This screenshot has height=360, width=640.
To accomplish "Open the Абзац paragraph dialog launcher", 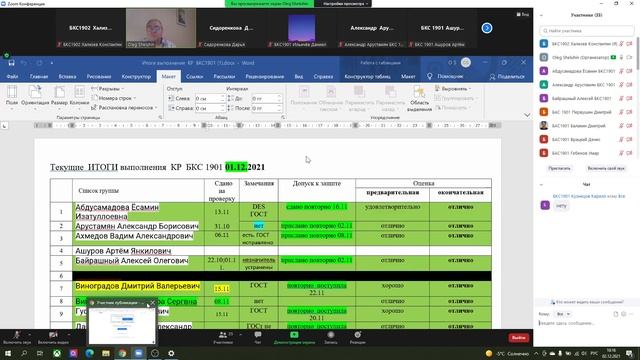I will pyautogui.click(x=283, y=118).
